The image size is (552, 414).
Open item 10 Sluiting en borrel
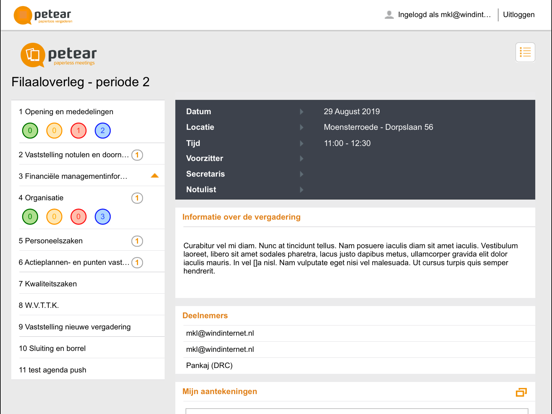pyautogui.click(x=52, y=349)
